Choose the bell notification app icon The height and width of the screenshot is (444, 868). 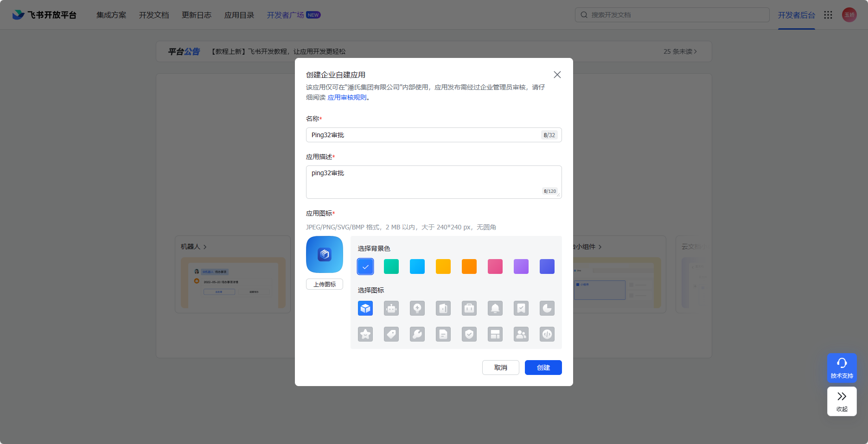(495, 308)
